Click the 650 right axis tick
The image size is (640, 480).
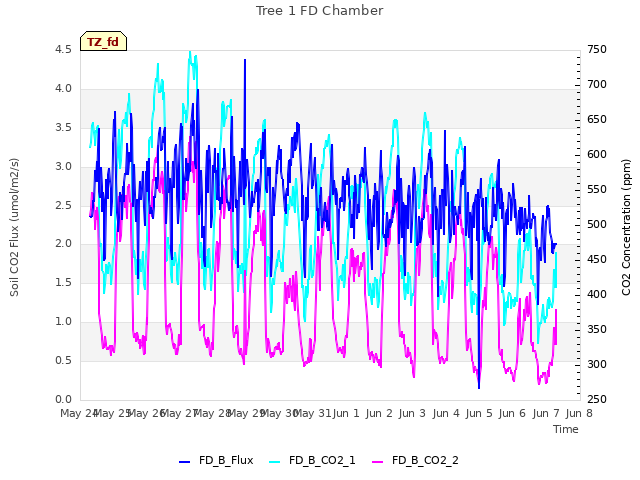point(597,120)
